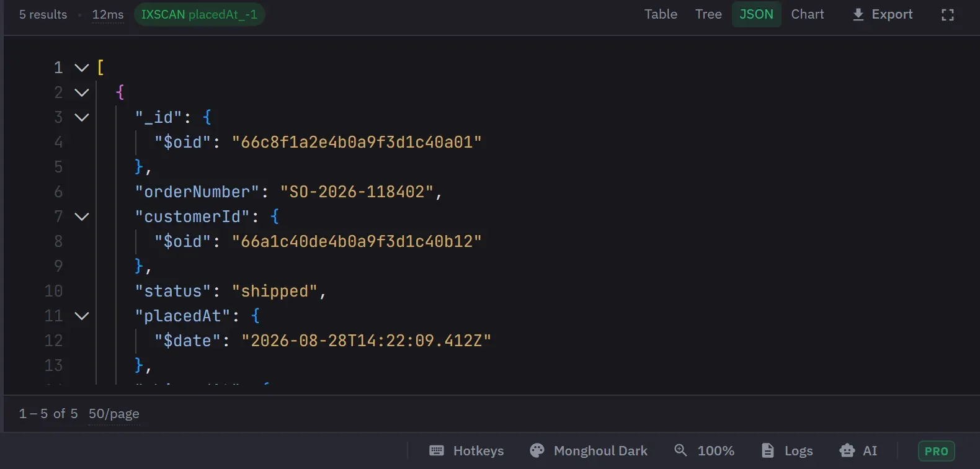Click the "$date" key on line 12
Screen dimensions: 980x469
pos(187,341)
